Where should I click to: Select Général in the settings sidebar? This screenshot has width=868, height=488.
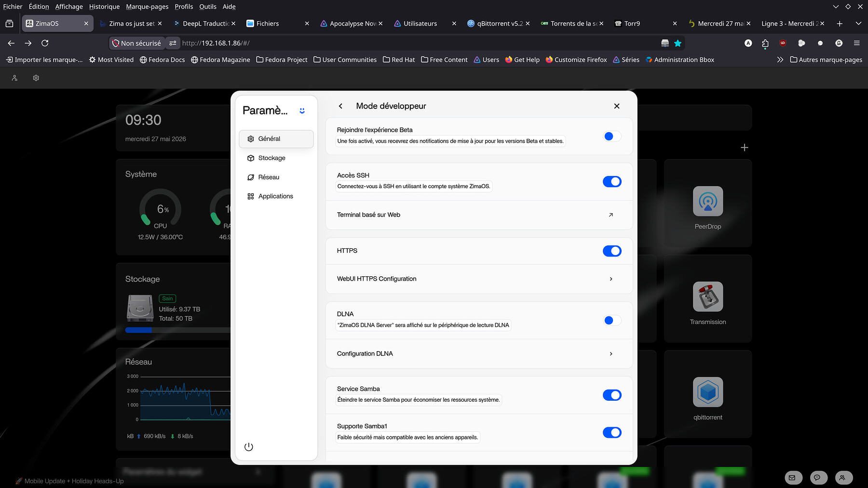coord(276,139)
